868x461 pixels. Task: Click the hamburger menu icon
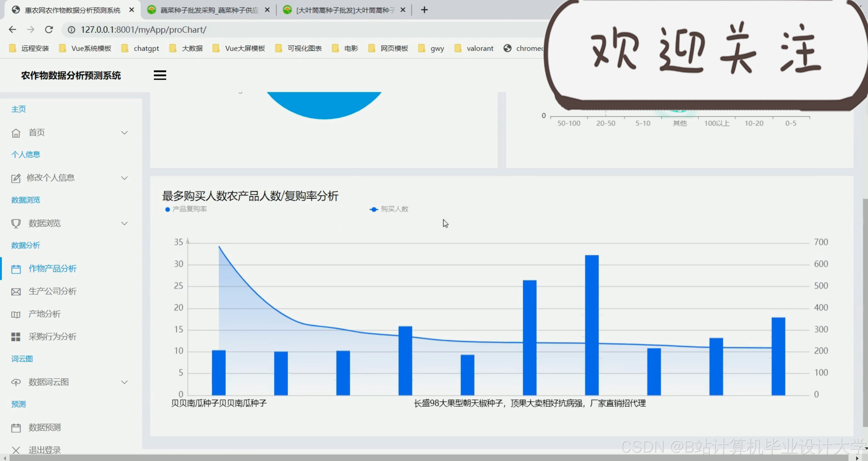point(160,75)
